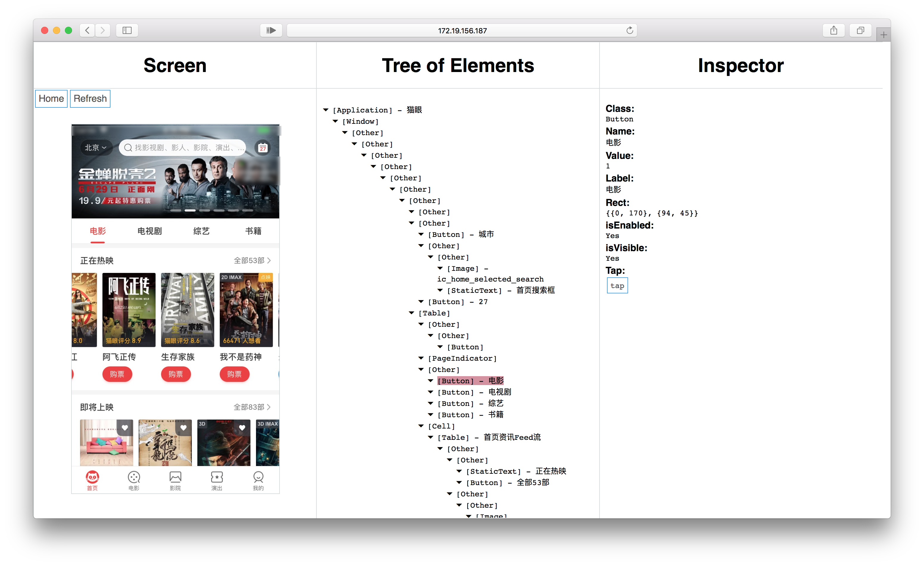The width and height of the screenshot is (924, 566).
Task: Click the calendar icon showing 27
Action: coord(263,148)
